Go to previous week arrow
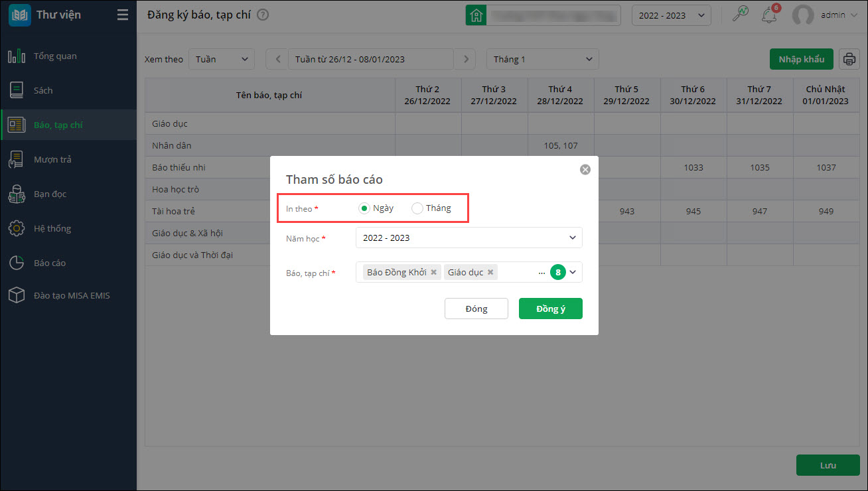The image size is (868, 491). pyautogui.click(x=277, y=59)
